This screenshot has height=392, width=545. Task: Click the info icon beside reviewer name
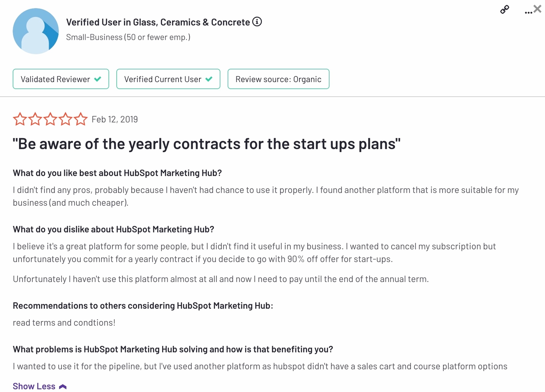[257, 22]
